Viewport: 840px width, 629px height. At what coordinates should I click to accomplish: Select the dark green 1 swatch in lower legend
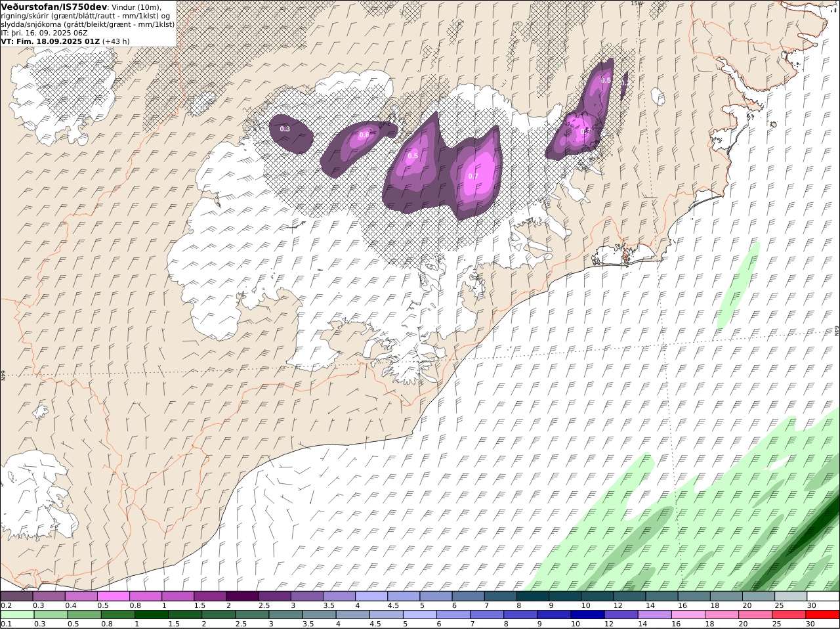coord(151,615)
